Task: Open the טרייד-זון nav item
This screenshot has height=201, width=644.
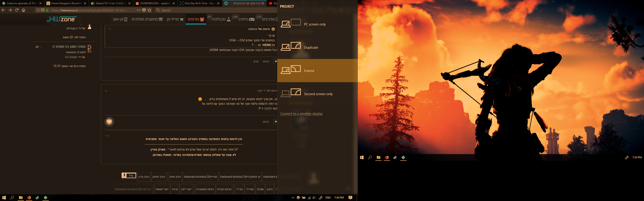Action: [x=175, y=19]
